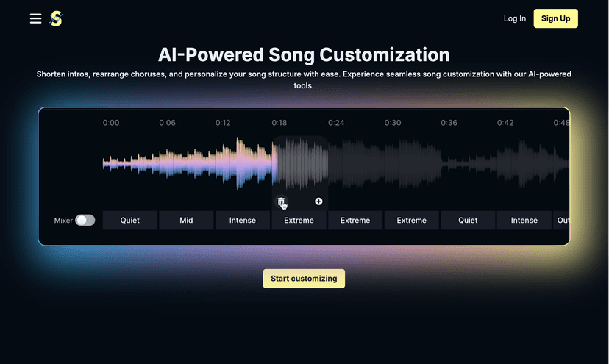Open the hamburger navigation menu
Viewport: 609px width, 364px height.
[35, 18]
